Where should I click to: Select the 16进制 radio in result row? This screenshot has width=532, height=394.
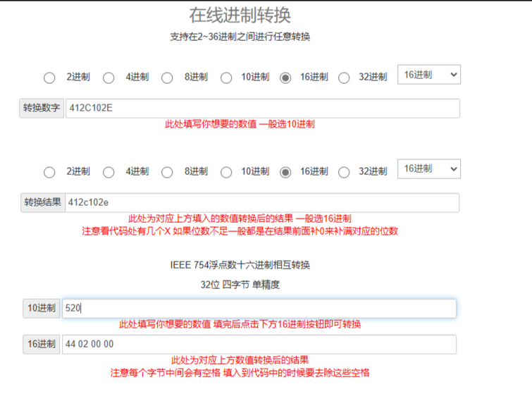pyautogui.click(x=285, y=172)
